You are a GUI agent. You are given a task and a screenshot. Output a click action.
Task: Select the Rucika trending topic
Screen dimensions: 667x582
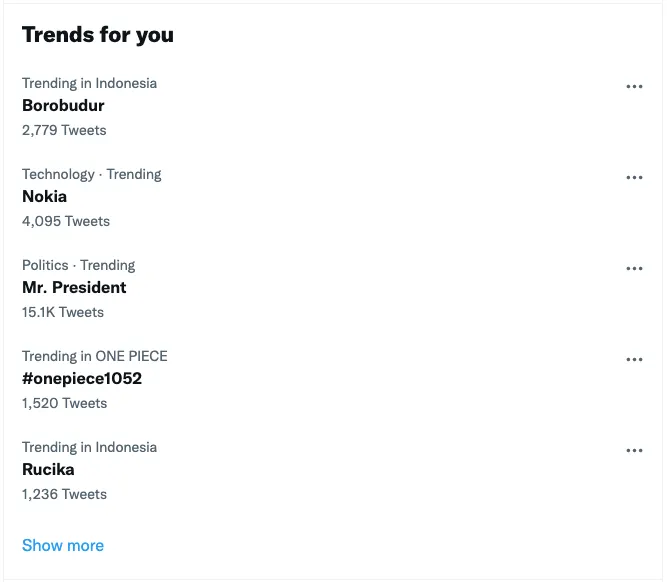pos(48,470)
